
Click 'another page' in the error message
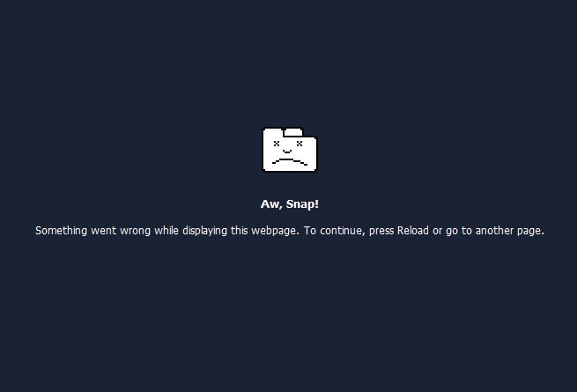[510, 231]
